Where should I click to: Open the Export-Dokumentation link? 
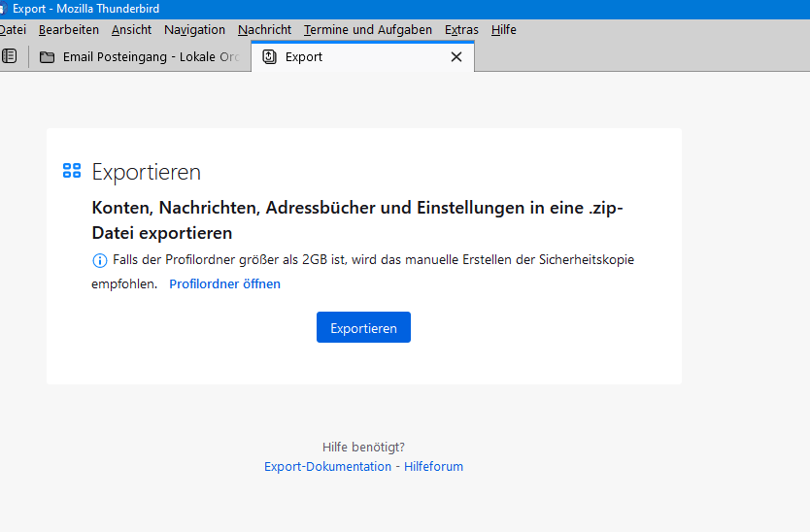tap(327, 467)
